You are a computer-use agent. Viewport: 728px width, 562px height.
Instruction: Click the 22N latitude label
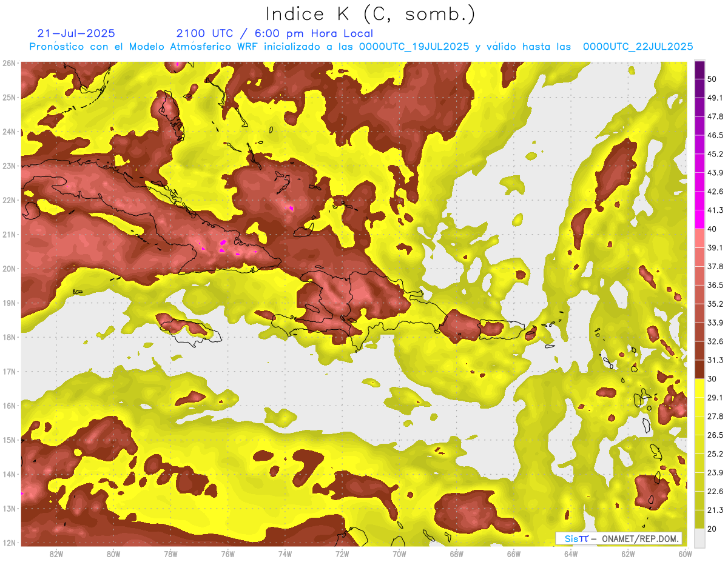9,200
